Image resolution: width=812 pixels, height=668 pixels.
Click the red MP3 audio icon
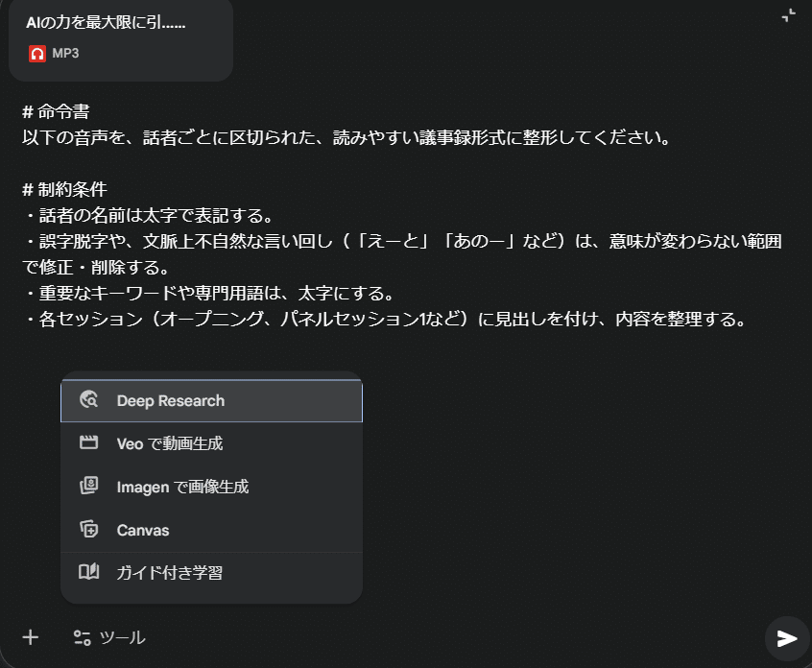pyautogui.click(x=37, y=55)
